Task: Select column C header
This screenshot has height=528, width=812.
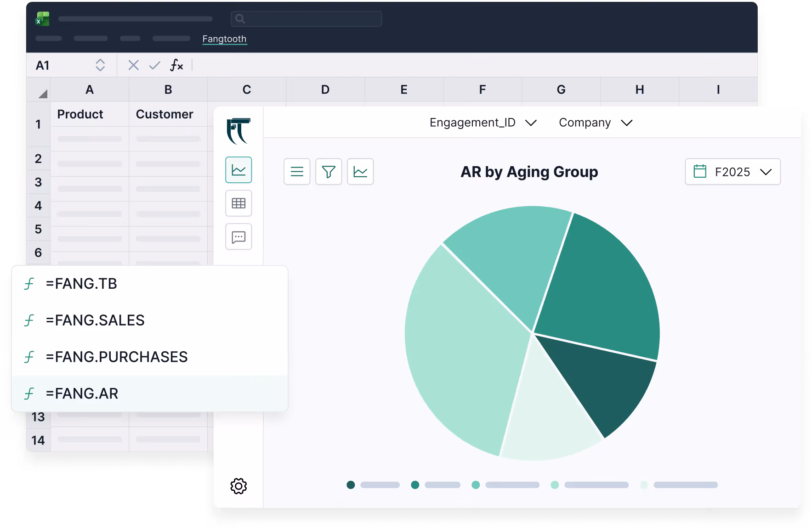Action: coord(247,90)
